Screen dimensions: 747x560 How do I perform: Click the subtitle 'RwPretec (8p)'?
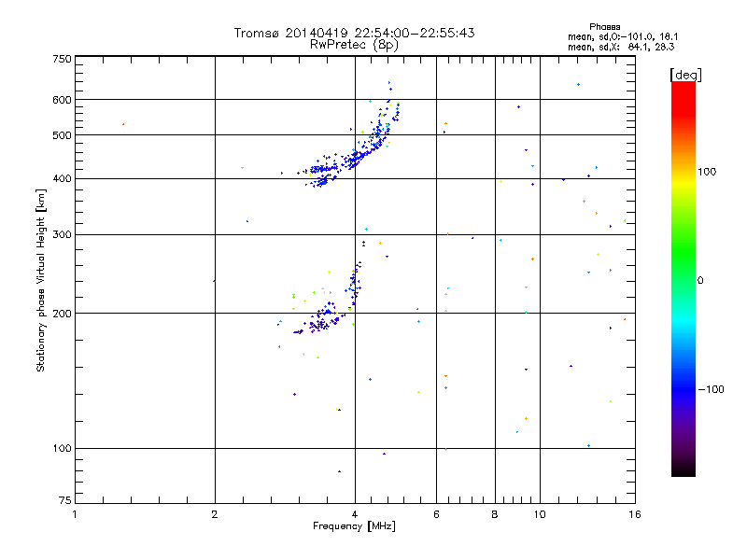click(x=354, y=45)
